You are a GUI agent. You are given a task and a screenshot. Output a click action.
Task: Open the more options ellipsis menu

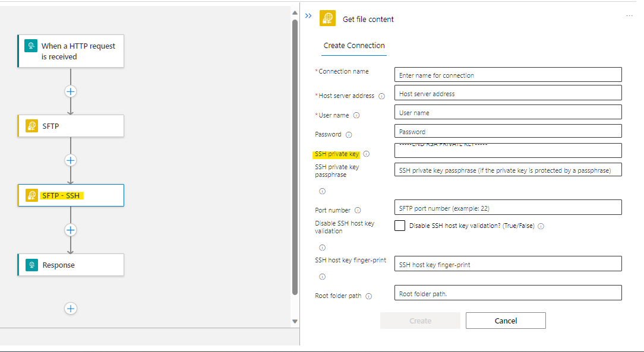(x=629, y=15)
